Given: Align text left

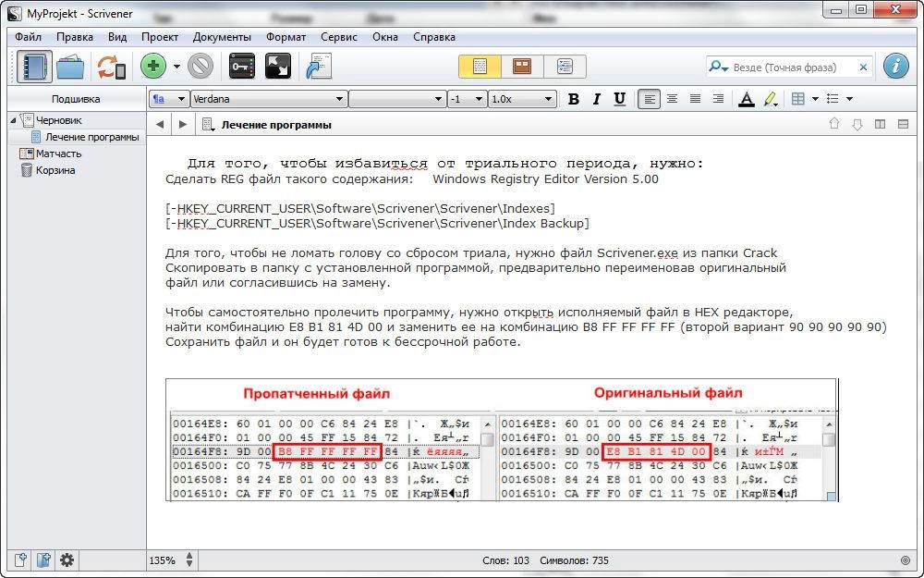Looking at the screenshot, I should (x=649, y=99).
